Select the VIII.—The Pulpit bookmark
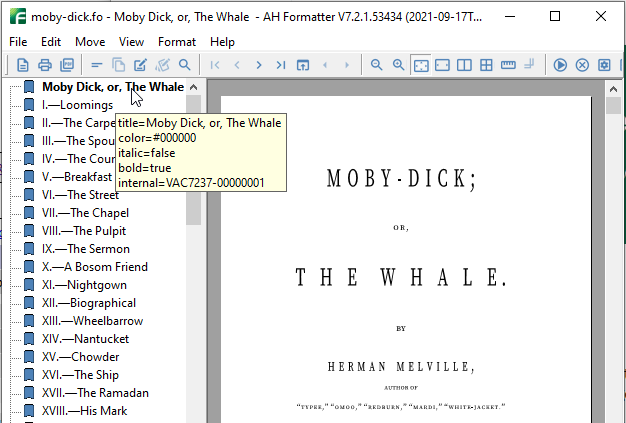 pyautogui.click(x=84, y=231)
